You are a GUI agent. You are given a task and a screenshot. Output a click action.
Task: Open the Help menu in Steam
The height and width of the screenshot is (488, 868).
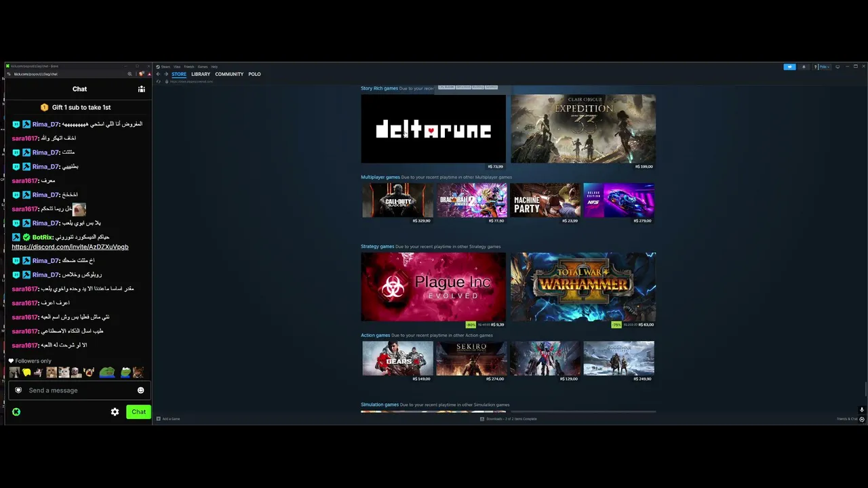click(x=214, y=66)
